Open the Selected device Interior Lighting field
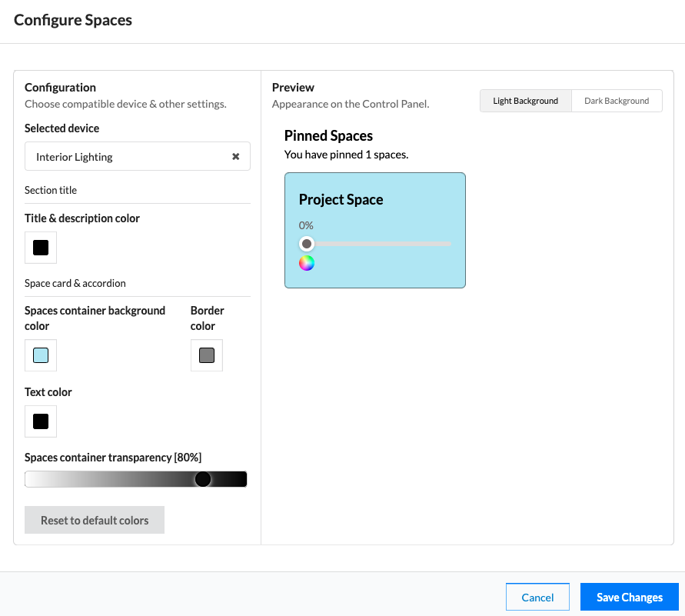685x616 pixels. tap(137, 156)
